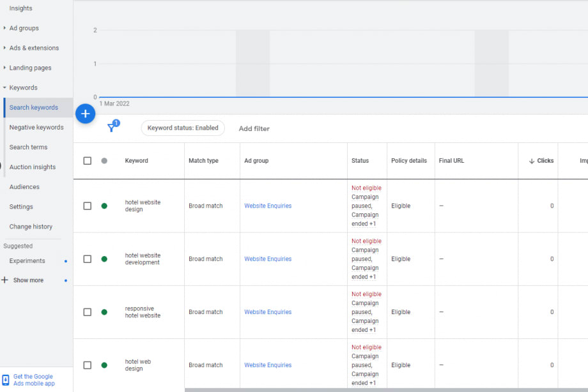Viewport: 588px width, 392px height.
Task: Expand Ads & extensions in sidebar
Action: [5, 48]
